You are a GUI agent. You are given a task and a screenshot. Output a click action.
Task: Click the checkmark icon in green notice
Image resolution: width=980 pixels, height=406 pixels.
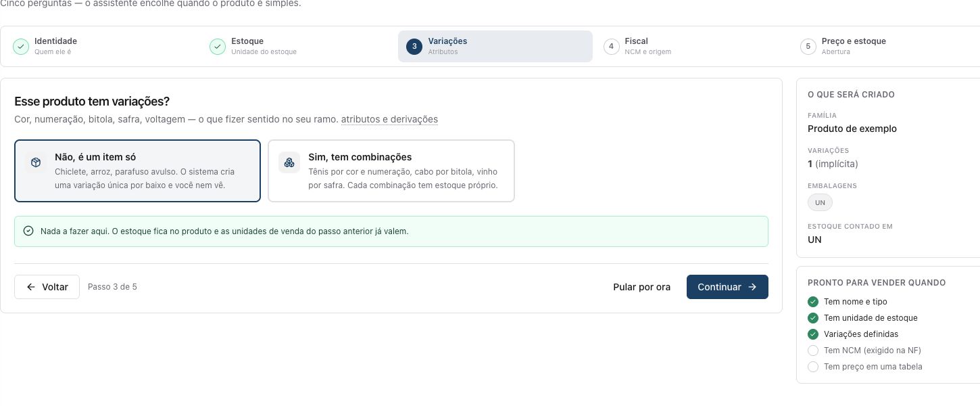28,231
